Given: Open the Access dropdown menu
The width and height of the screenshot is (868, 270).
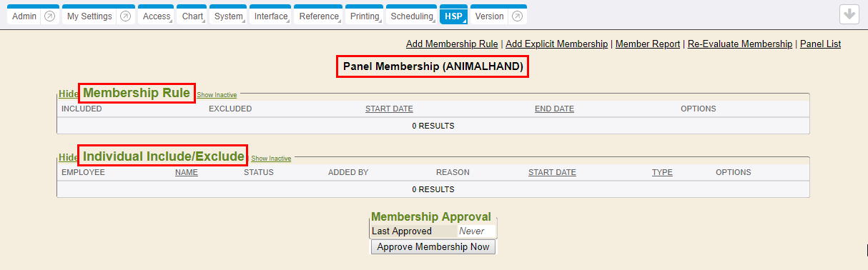Looking at the screenshot, I should (157, 16).
